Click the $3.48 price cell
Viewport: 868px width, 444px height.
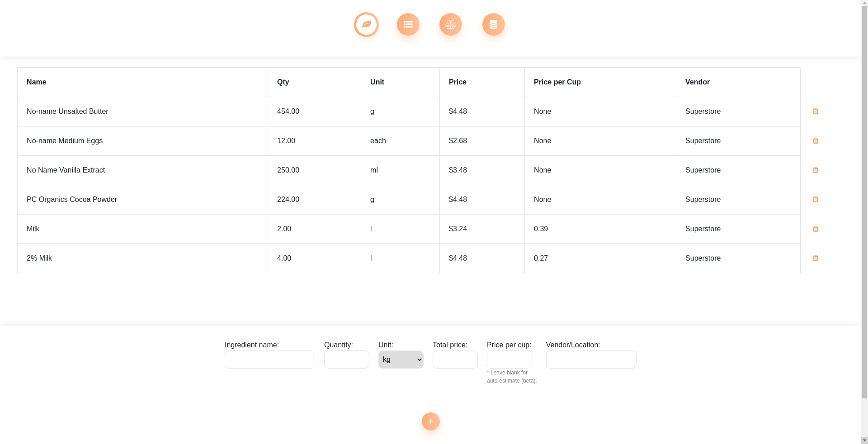[x=482, y=170]
